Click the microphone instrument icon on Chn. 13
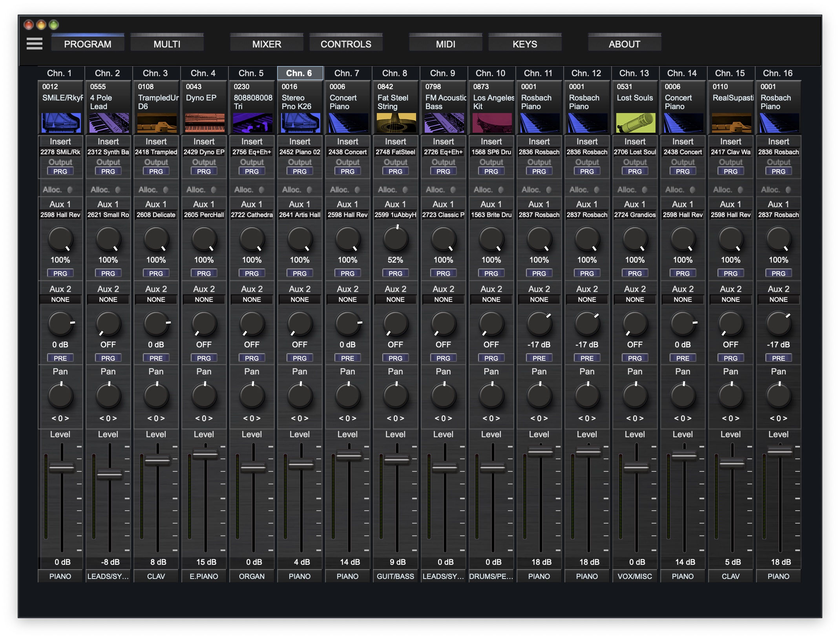Viewport: 840px width, 639px height. 635,123
